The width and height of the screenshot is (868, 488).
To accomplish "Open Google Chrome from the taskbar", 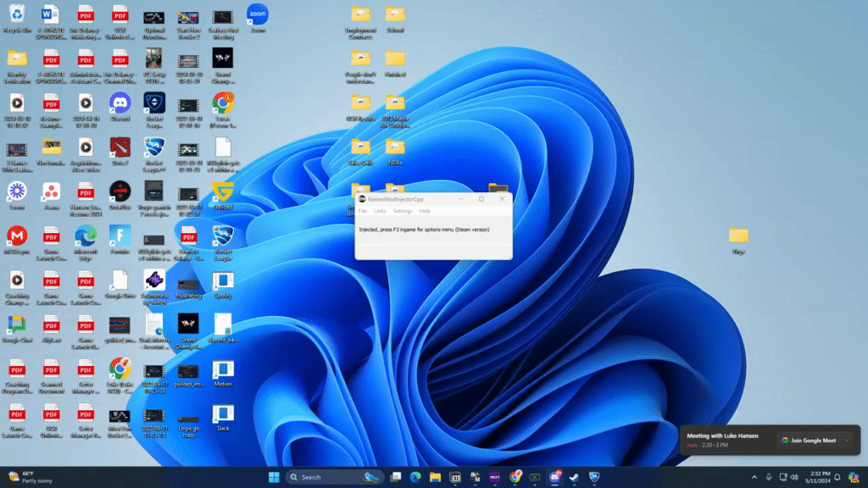I will tap(515, 477).
